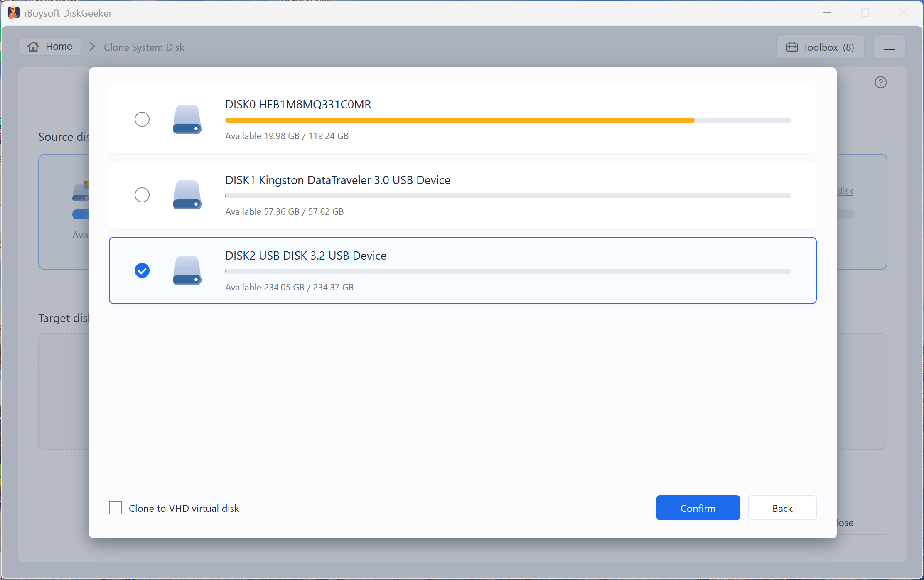This screenshot has width=924, height=580.
Task: Go to Home in the breadcrumb
Action: (x=50, y=47)
